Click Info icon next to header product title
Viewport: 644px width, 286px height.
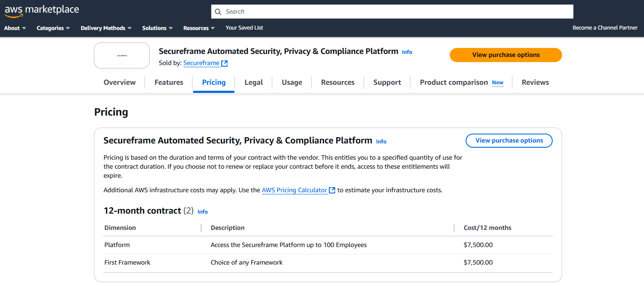pyautogui.click(x=407, y=52)
